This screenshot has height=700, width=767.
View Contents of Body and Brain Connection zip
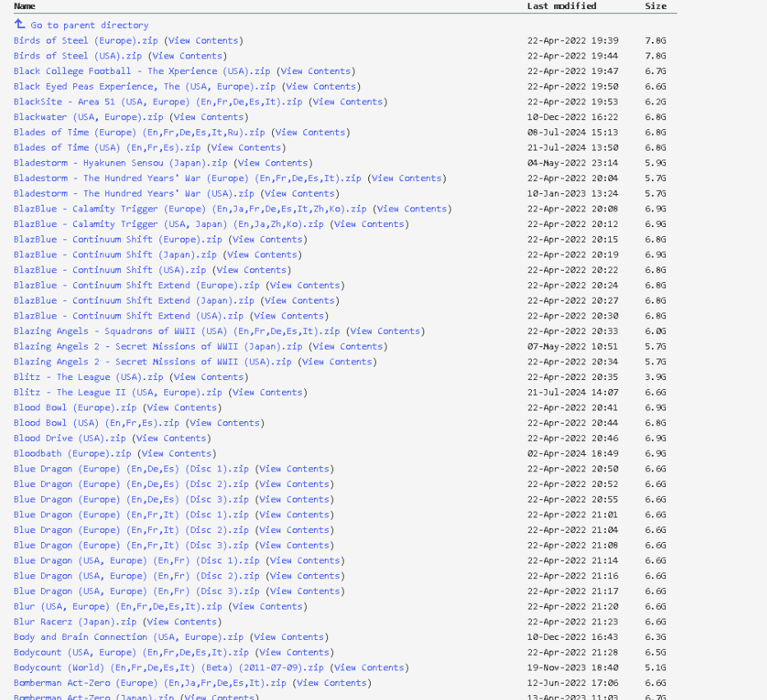tap(289, 637)
